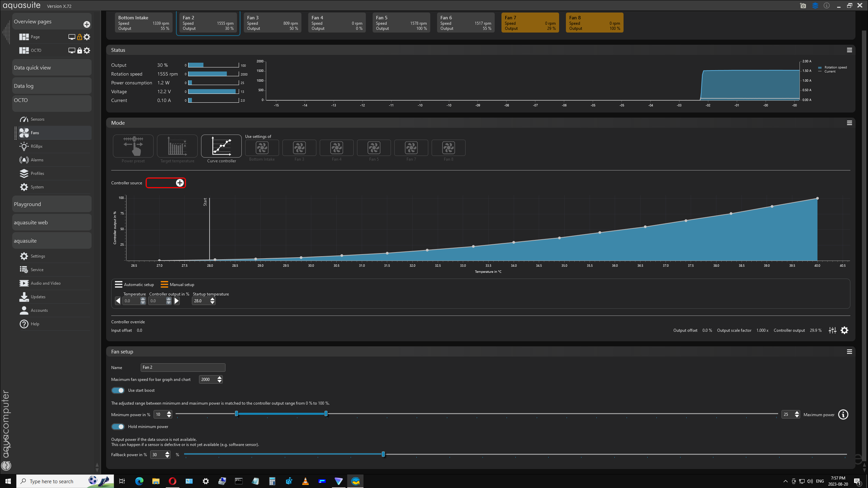Select the Target temperature mode icon

(177, 146)
